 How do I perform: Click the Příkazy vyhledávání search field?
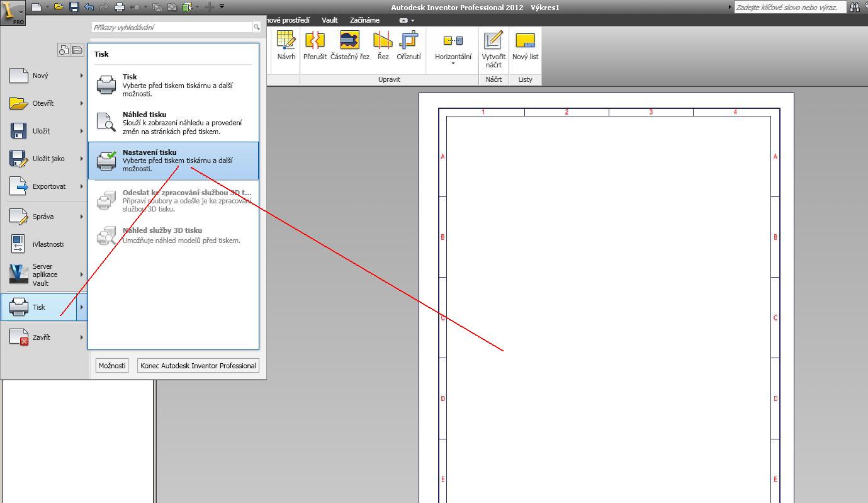coord(172,28)
